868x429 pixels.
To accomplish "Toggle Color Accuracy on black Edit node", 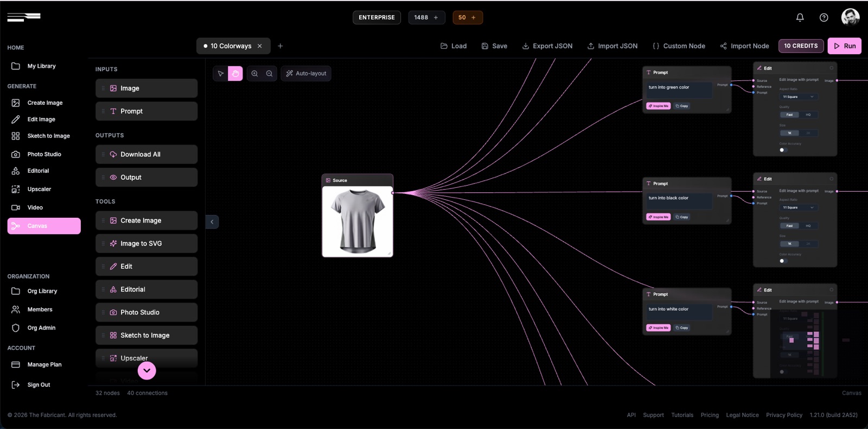I will point(783,261).
